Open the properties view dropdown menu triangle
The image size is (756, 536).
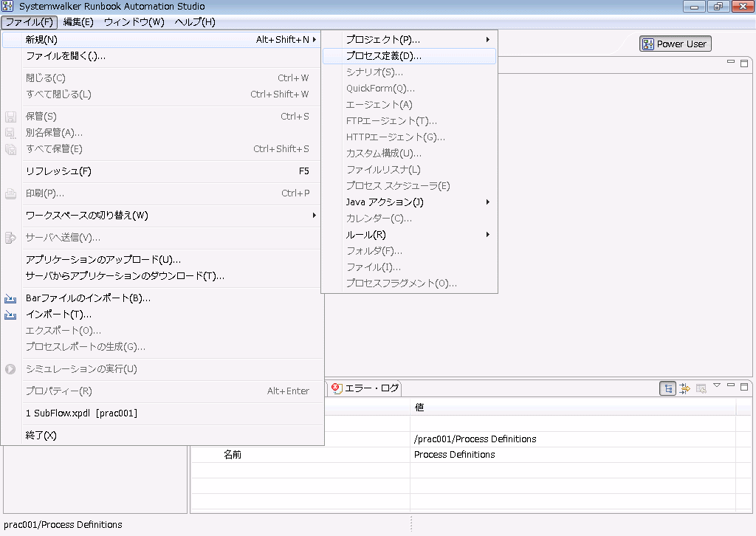(x=717, y=385)
